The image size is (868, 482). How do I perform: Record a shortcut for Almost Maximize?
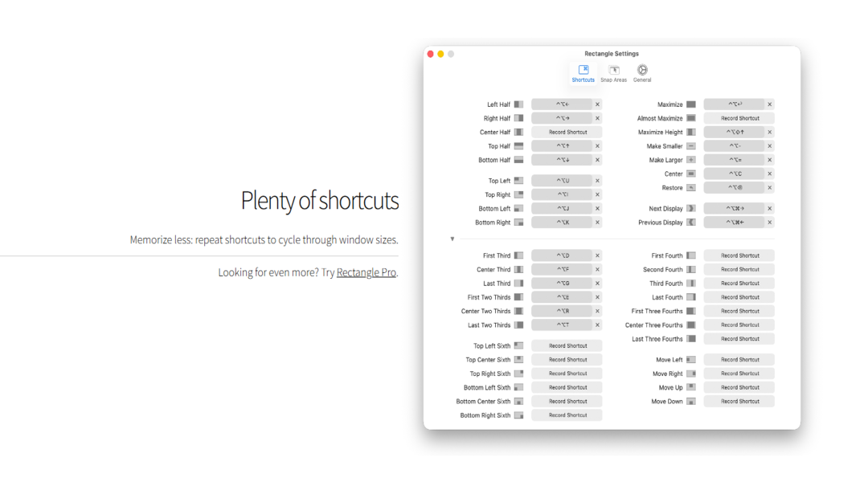click(x=739, y=118)
